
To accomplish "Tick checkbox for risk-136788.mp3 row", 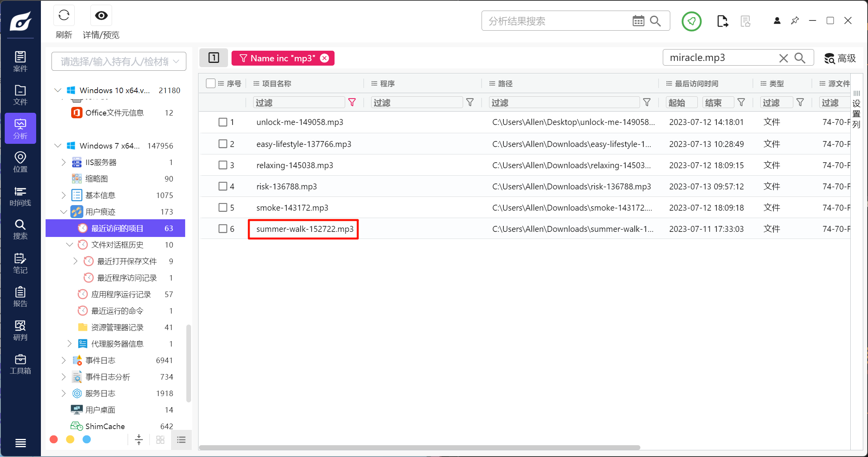I will point(223,186).
